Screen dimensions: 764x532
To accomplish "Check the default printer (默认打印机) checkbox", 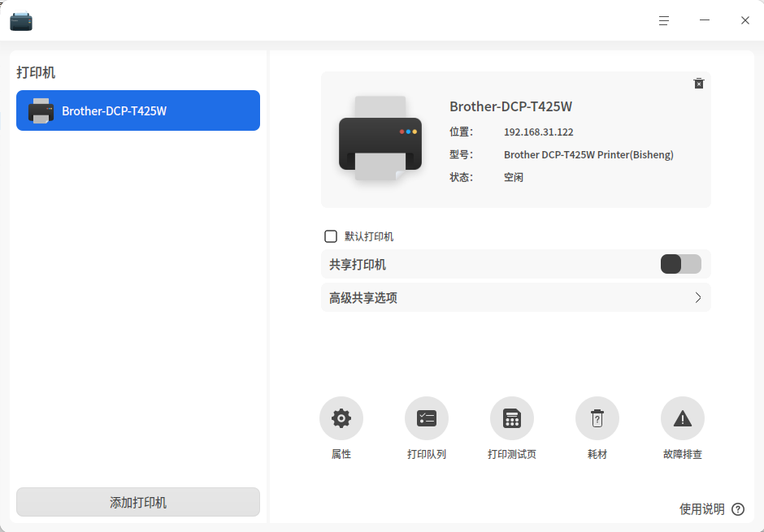I will [x=330, y=236].
